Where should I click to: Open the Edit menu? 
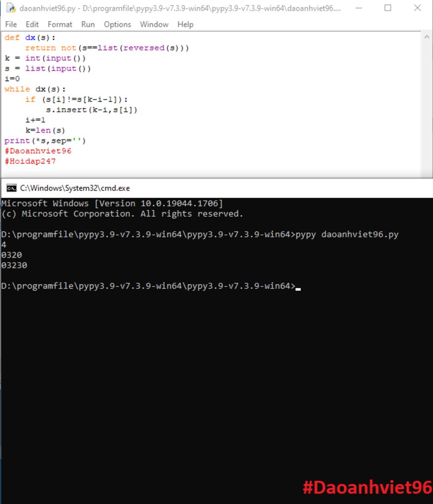pyautogui.click(x=32, y=25)
